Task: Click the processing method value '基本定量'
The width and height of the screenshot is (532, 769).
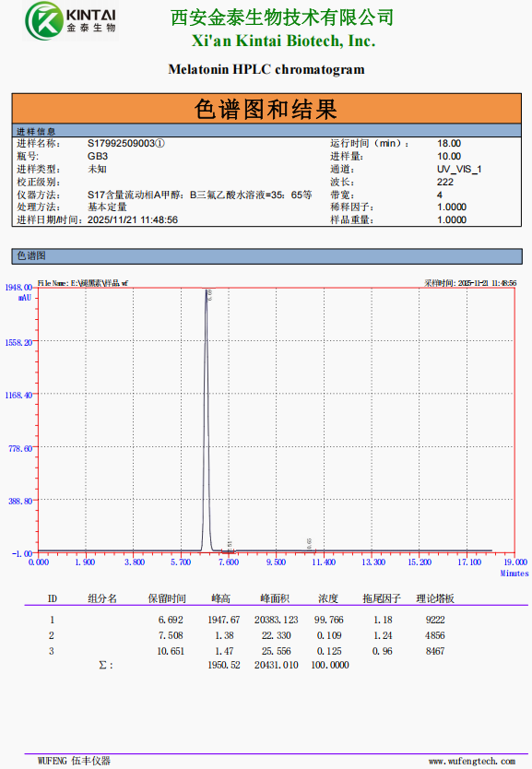Action: 107,207
